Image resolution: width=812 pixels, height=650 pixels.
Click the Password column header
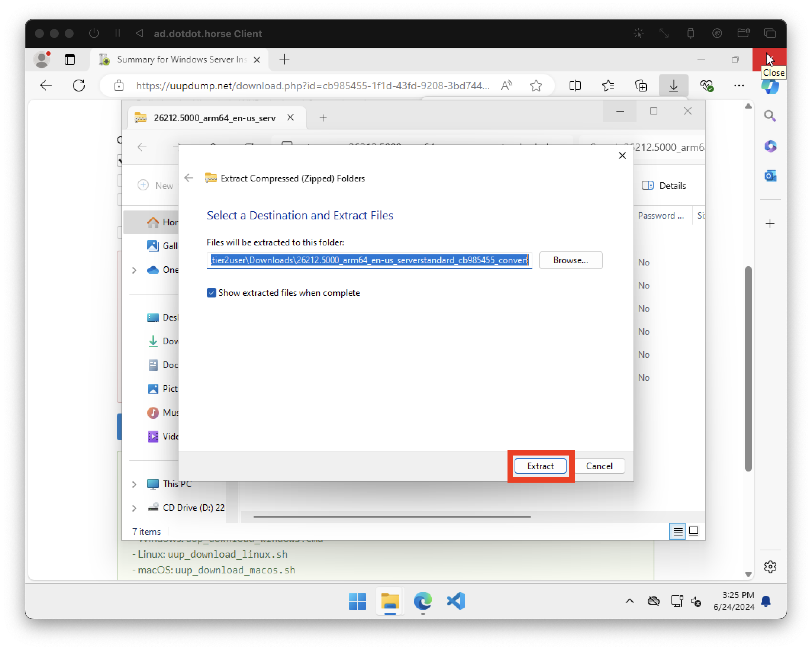coord(661,215)
